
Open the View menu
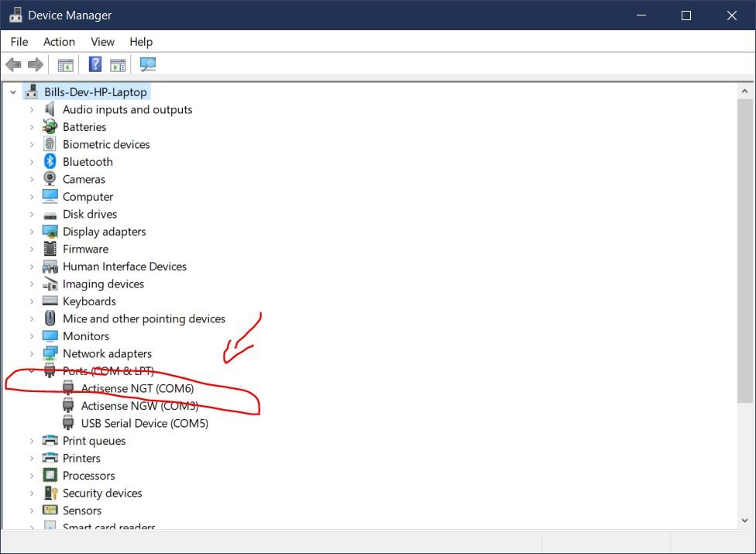(x=102, y=42)
